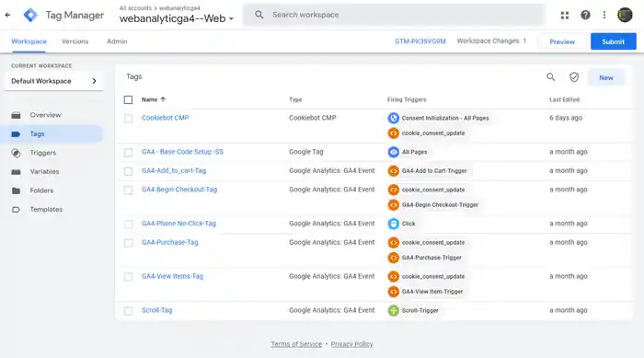Check the GA4-View Items-Tag checkbox
This screenshot has height=358, width=644.
pyautogui.click(x=128, y=277)
